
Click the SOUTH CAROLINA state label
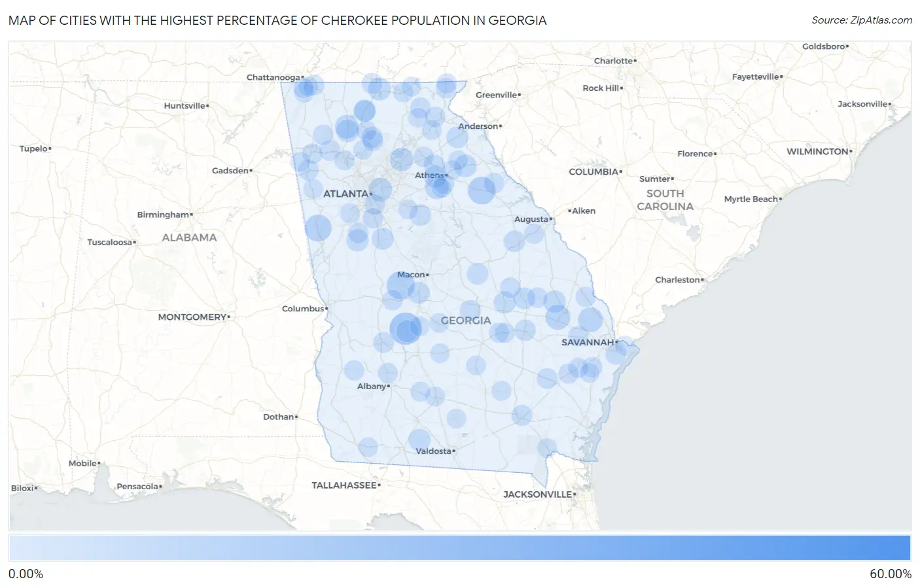665,200
